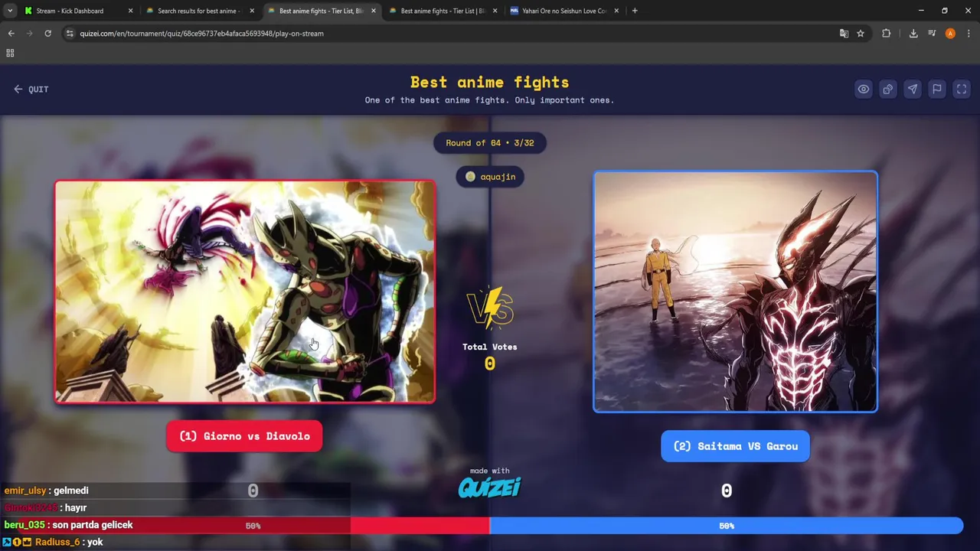This screenshot has width=980, height=551.
Task: View site information icon
Action: click(70, 34)
